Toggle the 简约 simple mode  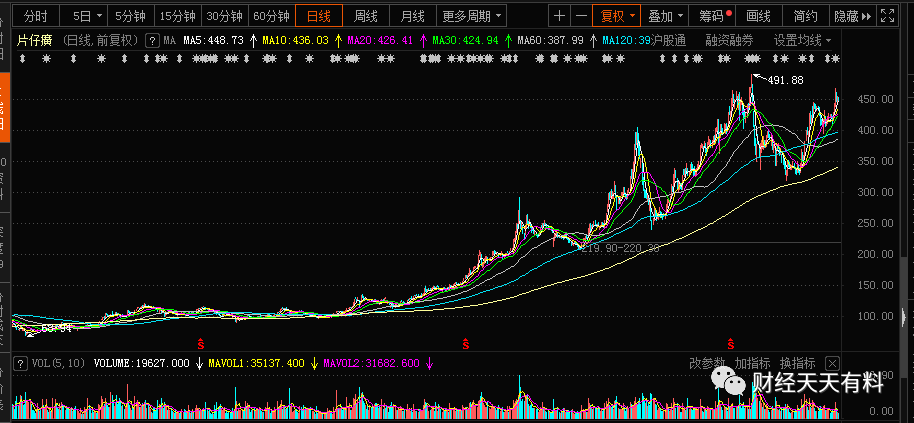(x=806, y=16)
